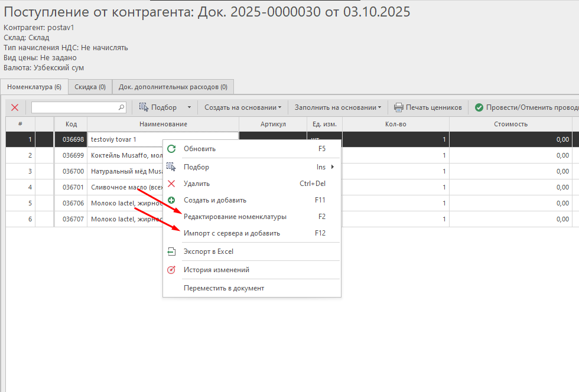The image size is (579, 392).
Task: Open the Док. дополнительных расходов tab
Action: 173,87
